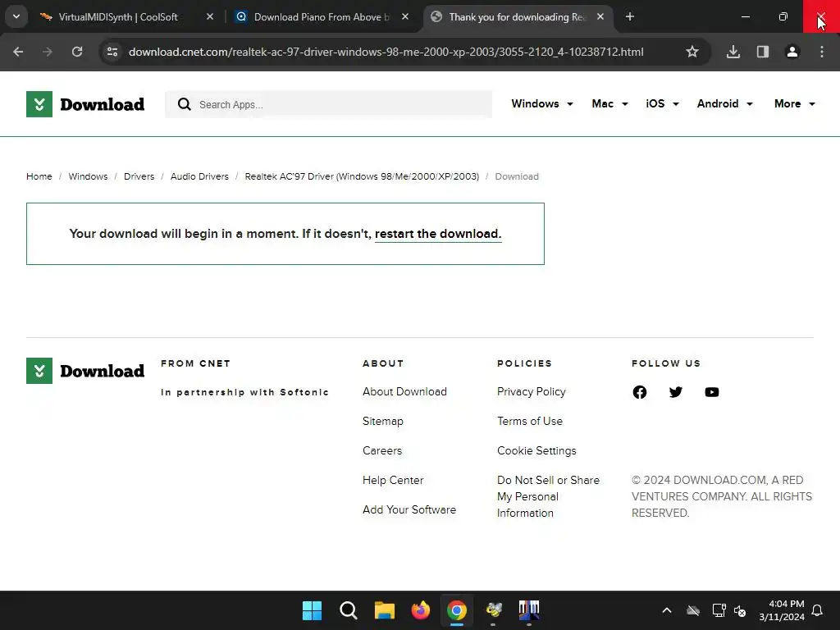
Task: Expand the Windows menu
Action: pos(541,104)
